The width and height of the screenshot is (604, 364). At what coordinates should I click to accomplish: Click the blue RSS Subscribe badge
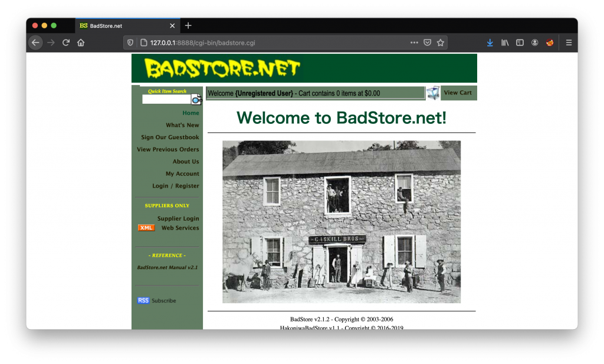pyautogui.click(x=143, y=300)
